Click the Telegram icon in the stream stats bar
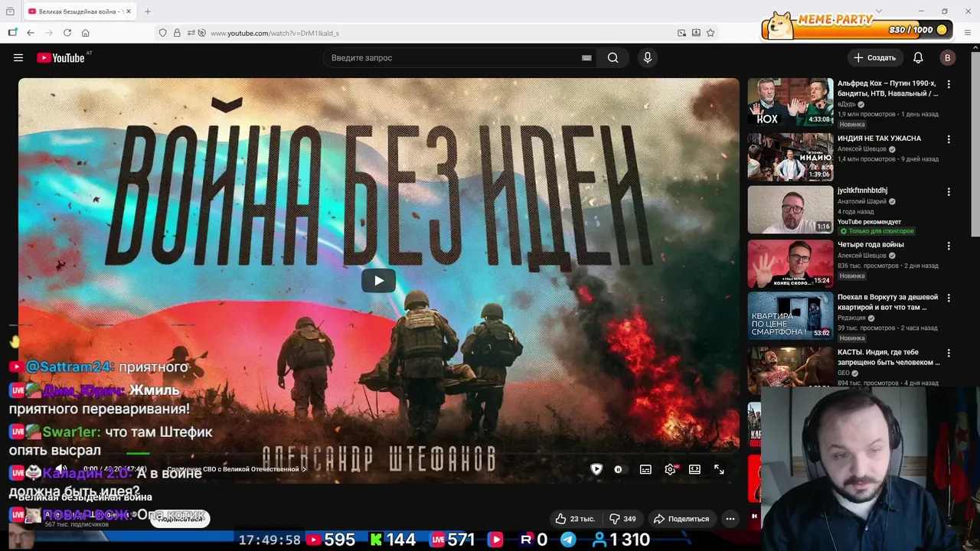This screenshot has width=980, height=551. click(x=568, y=540)
